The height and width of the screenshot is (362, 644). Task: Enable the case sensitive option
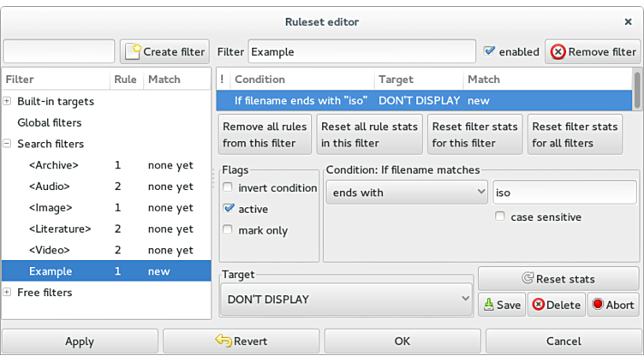(x=500, y=217)
